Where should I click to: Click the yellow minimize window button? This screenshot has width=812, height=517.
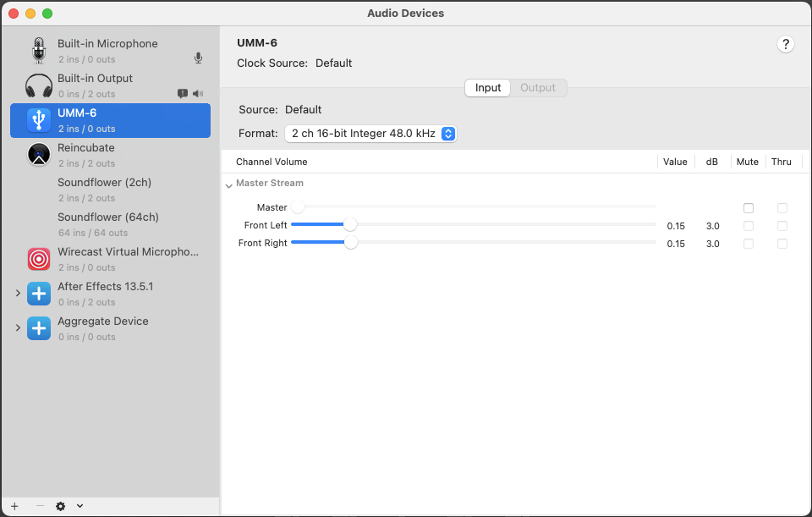30,14
